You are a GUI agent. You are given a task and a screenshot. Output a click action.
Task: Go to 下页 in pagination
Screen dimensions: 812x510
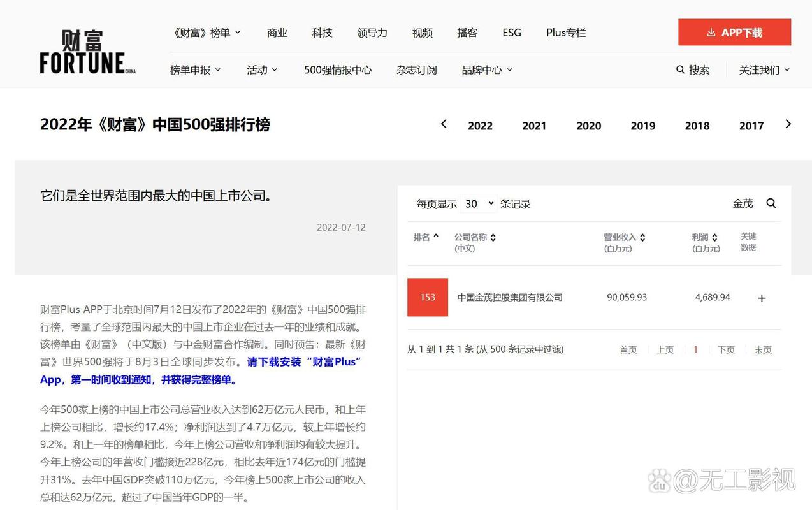tap(726, 349)
